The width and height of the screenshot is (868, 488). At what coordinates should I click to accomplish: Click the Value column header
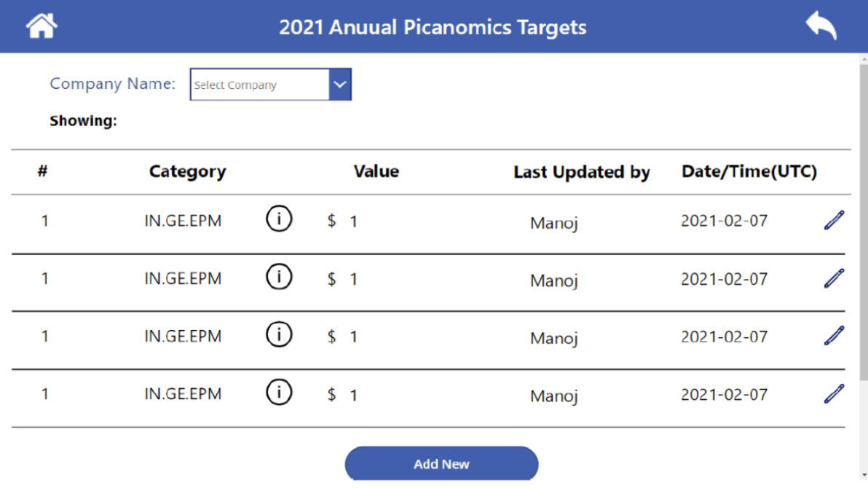[376, 172]
